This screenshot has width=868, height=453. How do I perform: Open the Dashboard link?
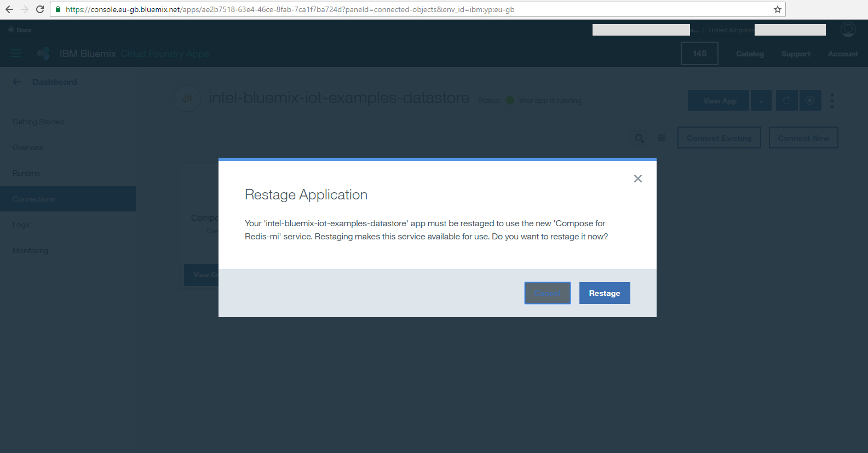pyautogui.click(x=54, y=82)
